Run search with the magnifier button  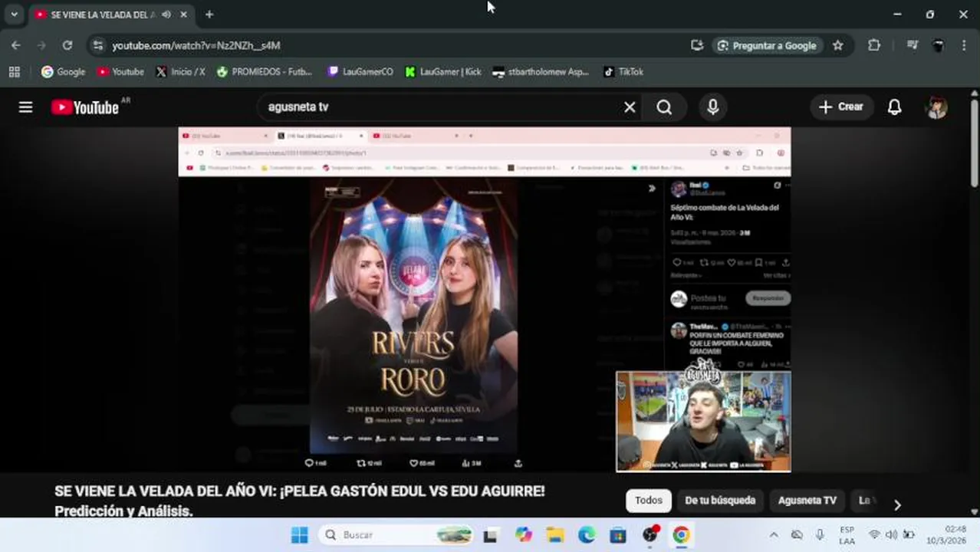pyautogui.click(x=664, y=107)
